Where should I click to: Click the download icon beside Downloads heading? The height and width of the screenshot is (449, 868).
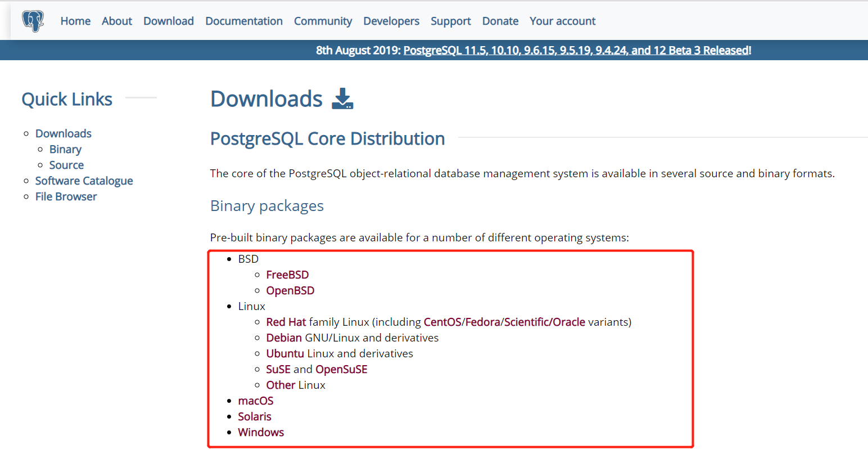point(342,98)
